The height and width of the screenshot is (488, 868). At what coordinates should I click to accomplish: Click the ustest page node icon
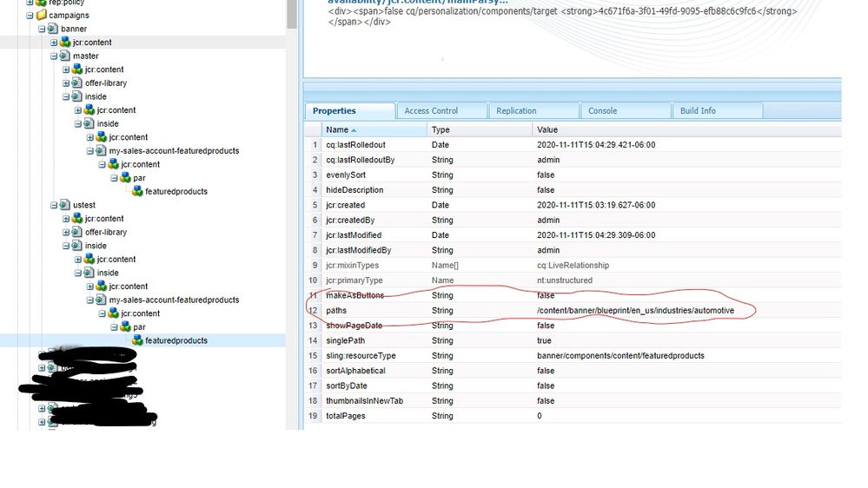[65, 205]
